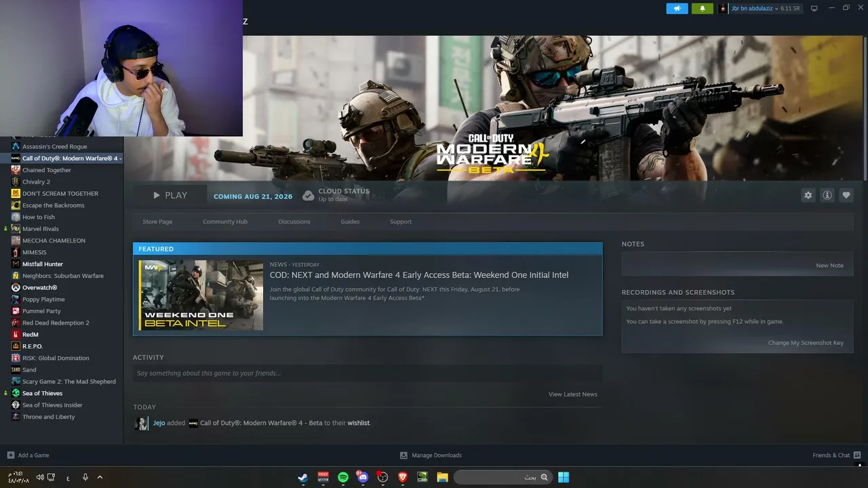Screen dimensions: 868x488
Task: Open the Windows Start menu
Action: [564, 477]
